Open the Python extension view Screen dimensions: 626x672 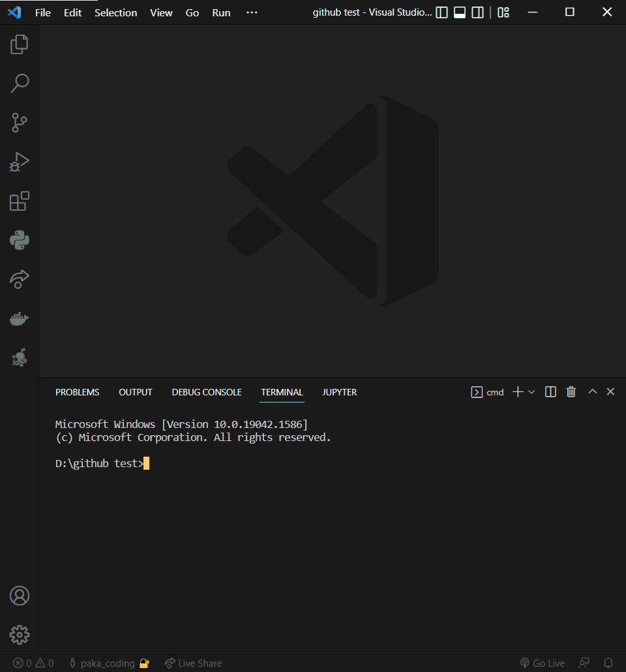click(x=20, y=240)
